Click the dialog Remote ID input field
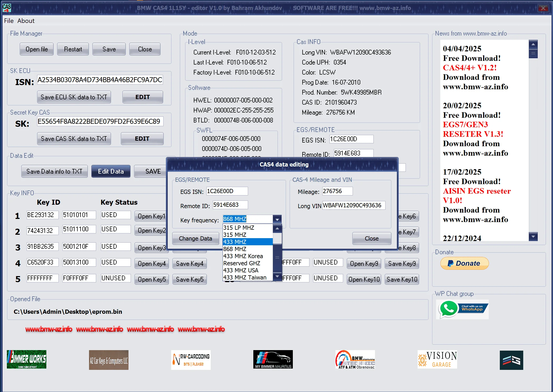553x392 pixels. click(x=230, y=205)
